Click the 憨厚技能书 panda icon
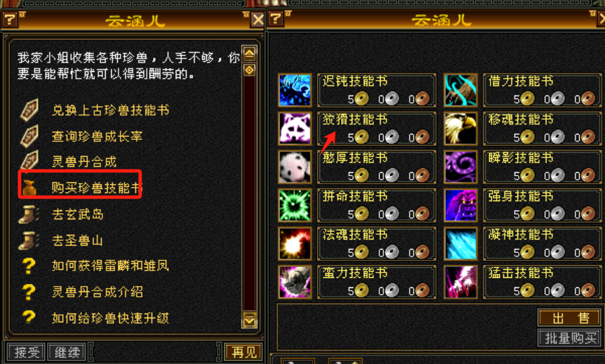 295,167
